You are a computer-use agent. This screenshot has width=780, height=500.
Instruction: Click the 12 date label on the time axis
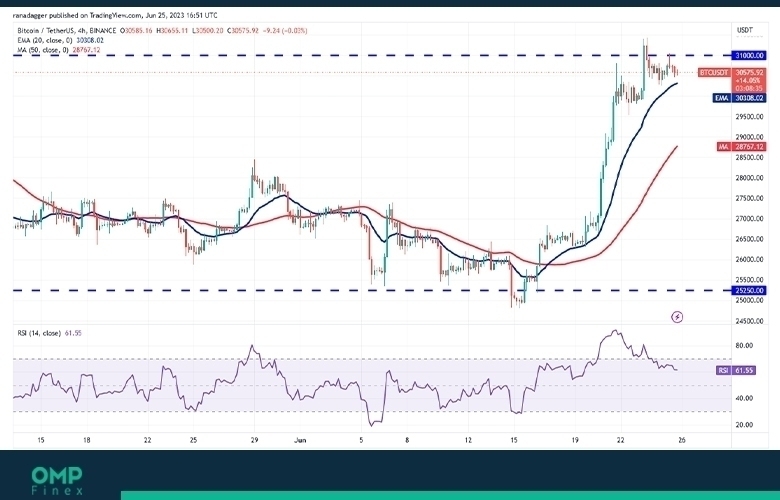tap(468, 440)
